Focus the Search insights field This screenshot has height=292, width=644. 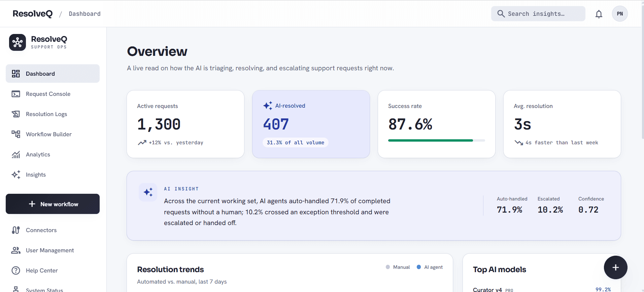(x=538, y=14)
